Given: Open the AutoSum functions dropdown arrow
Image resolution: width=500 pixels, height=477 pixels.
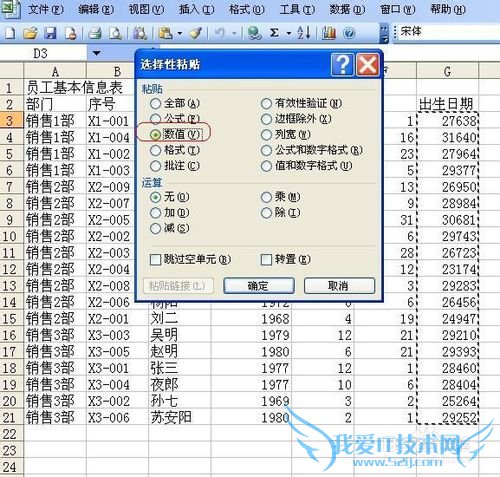Looking at the screenshot, I should pos(289,33).
